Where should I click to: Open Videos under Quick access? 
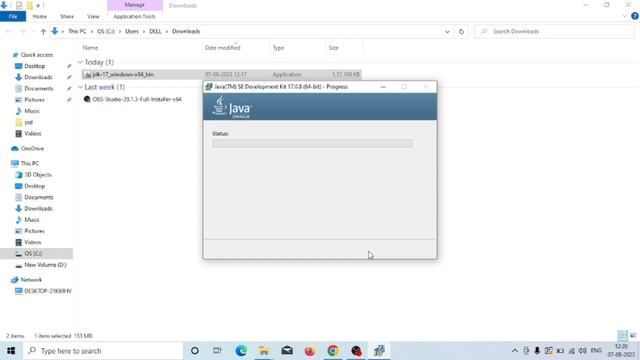pyautogui.click(x=32, y=133)
